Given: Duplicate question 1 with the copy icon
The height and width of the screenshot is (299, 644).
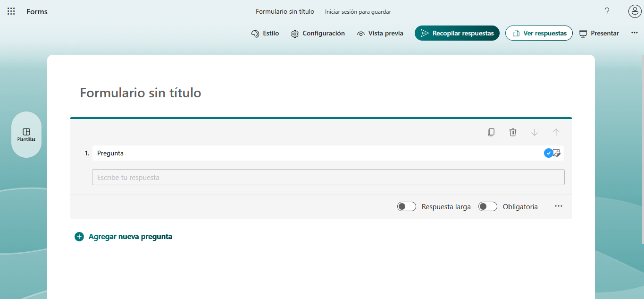Looking at the screenshot, I should click(x=491, y=132).
